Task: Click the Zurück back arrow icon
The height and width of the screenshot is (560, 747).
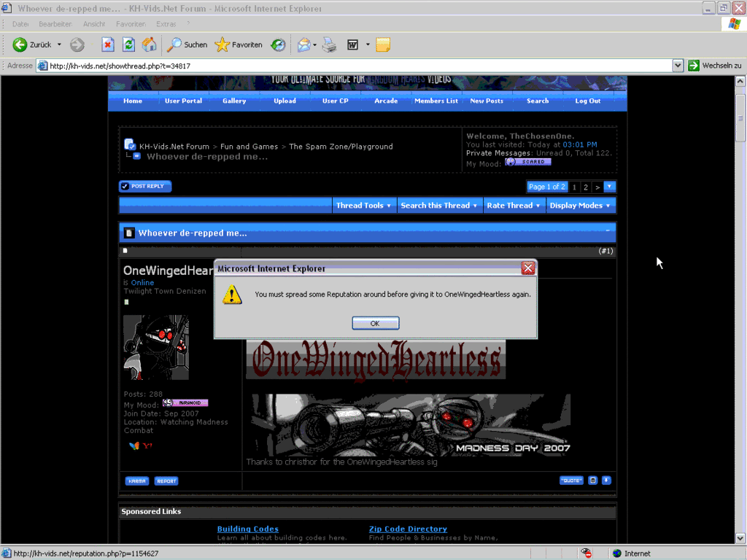Action: (20, 44)
